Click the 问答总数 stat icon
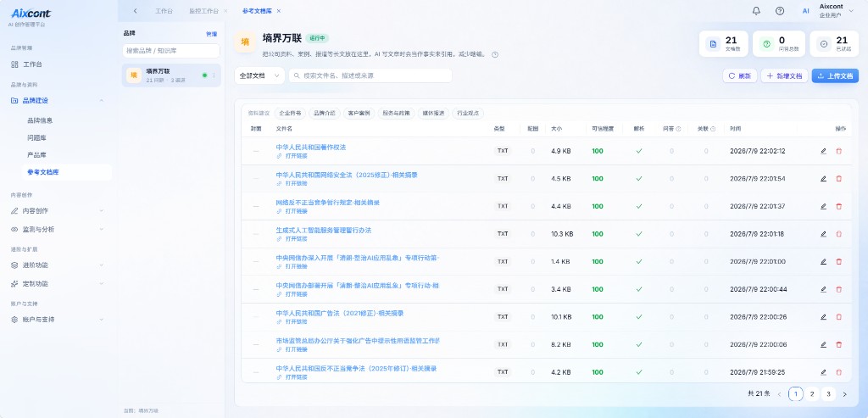 [x=767, y=44]
